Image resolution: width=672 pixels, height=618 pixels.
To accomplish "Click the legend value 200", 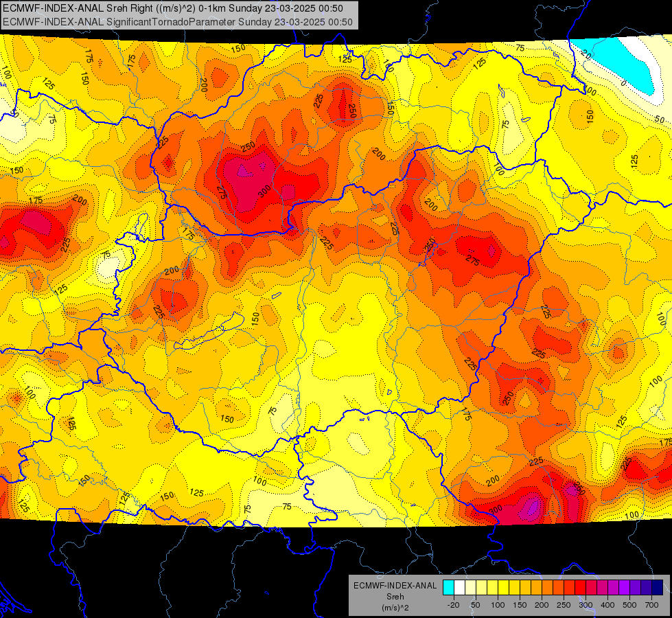I will pyautogui.click(x=542, y=605).
